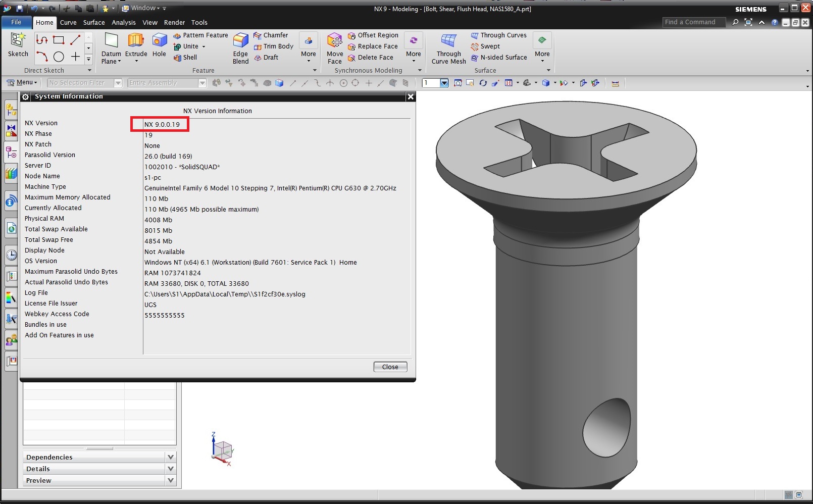Save the part with the disk icon

[x=20, y=9]
